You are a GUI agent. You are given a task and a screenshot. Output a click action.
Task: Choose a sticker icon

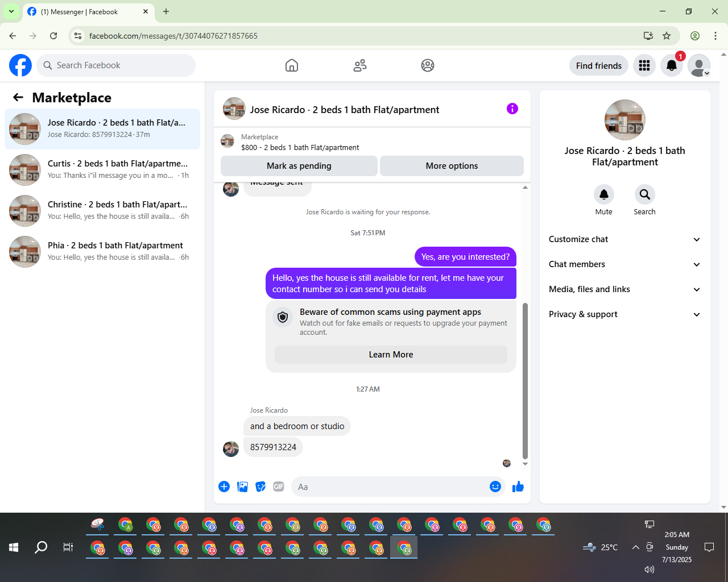pos(260,487)
